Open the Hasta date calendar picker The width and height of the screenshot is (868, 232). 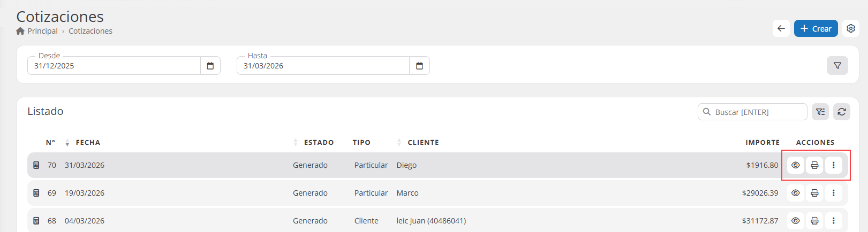[x=419, y=66]
